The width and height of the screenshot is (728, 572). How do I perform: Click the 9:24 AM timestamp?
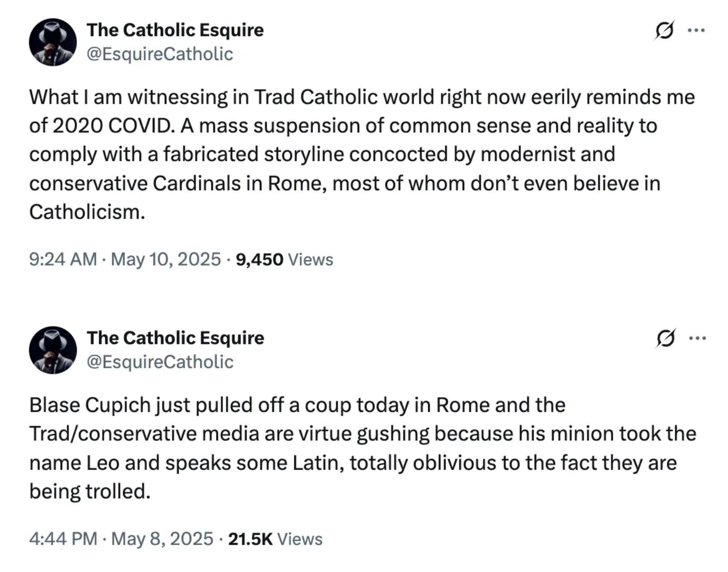63,260
